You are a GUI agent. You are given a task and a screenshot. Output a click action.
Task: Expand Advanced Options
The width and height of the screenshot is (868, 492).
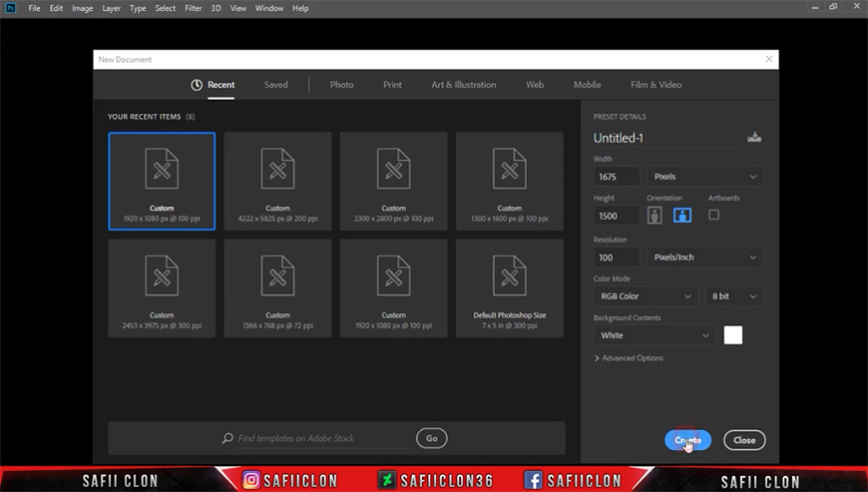click(x=629, y=358)
